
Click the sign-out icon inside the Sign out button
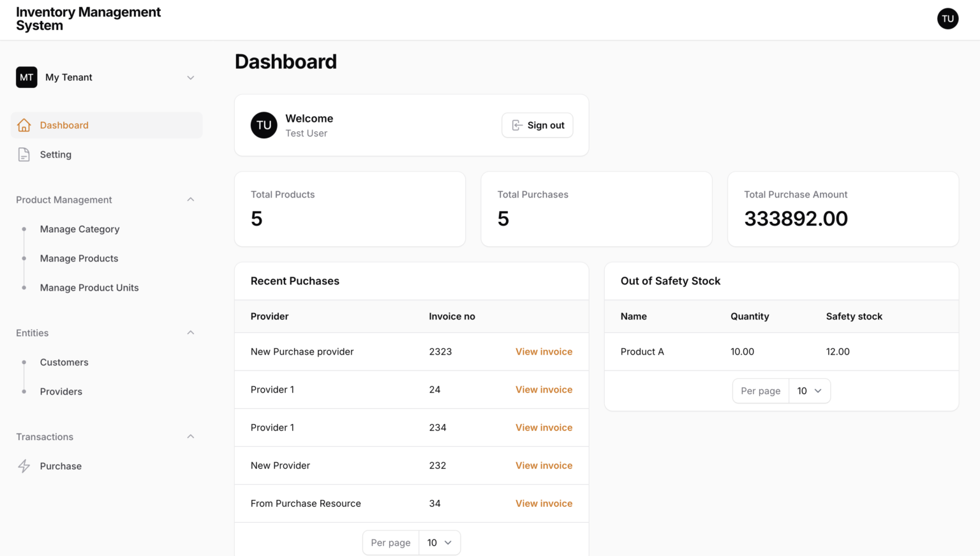[x=516, y=125]
